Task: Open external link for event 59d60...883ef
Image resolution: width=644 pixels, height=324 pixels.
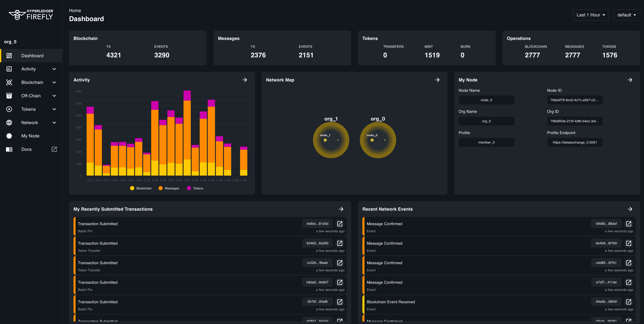Action: pos(628,224)
